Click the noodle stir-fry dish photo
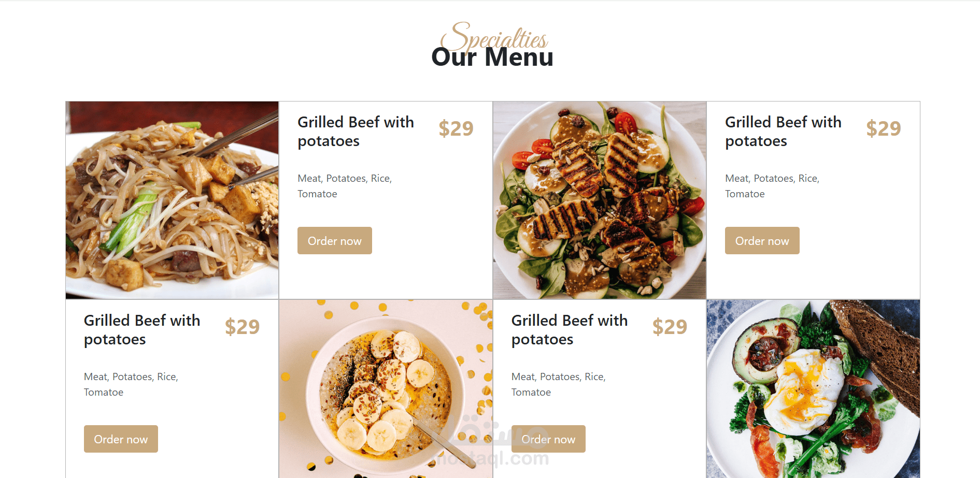Image resolution: width=980 pixels, height=478 pixels. (172, 200)
